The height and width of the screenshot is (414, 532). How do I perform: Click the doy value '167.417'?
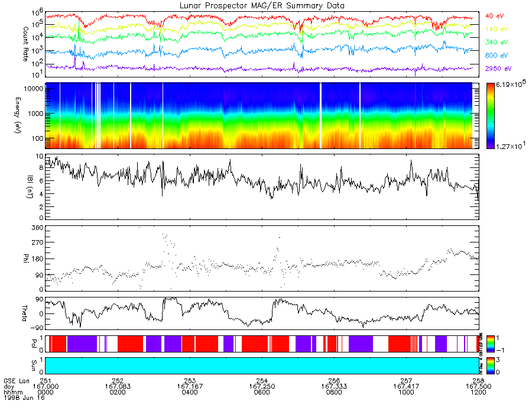click(x=406, y=387)
